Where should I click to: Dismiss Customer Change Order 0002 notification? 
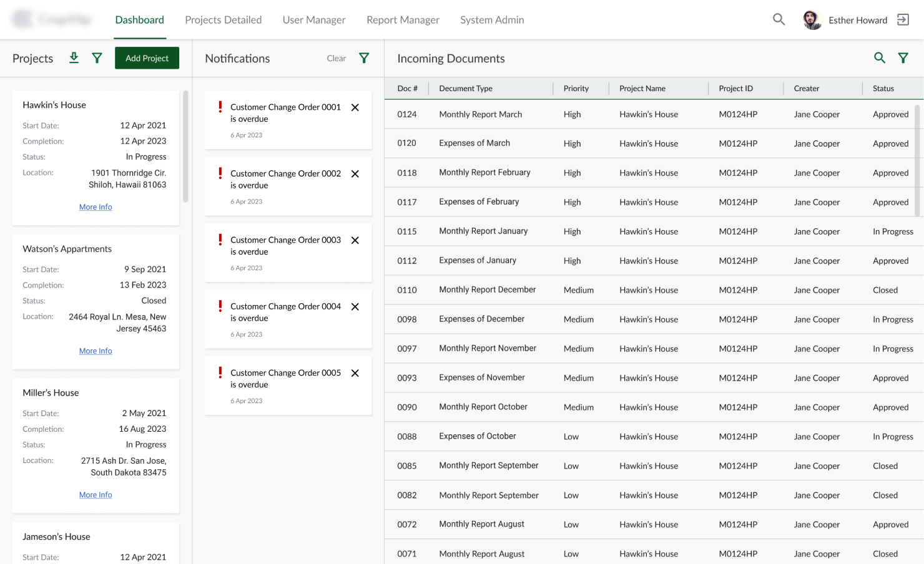click(355, 174)
